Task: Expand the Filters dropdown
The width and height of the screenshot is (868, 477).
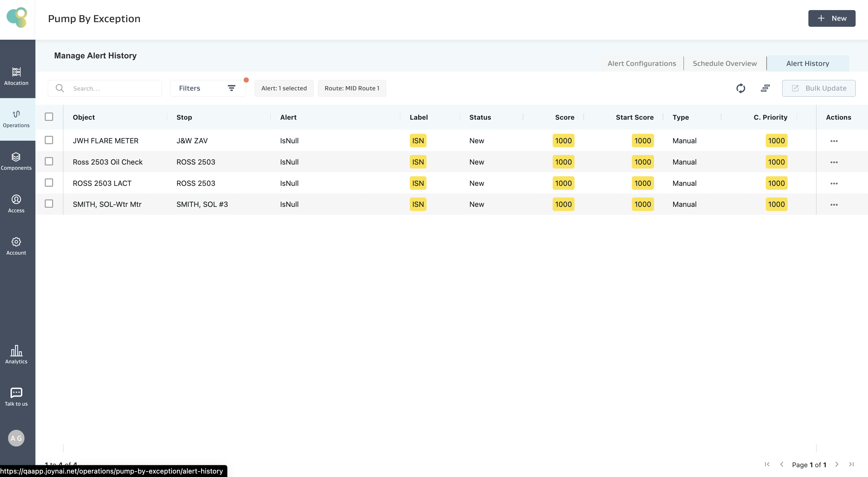Action: coord(208,88)
